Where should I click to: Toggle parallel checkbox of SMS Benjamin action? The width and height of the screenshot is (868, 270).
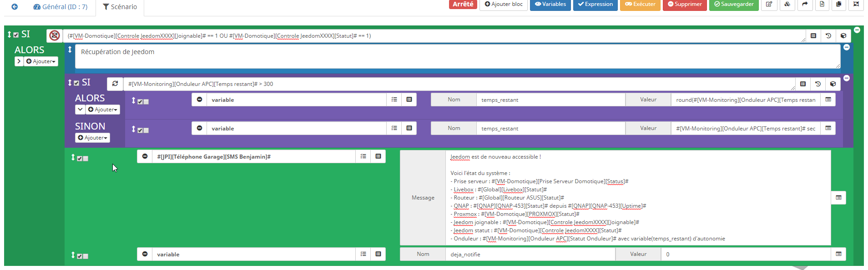point(86,159)
